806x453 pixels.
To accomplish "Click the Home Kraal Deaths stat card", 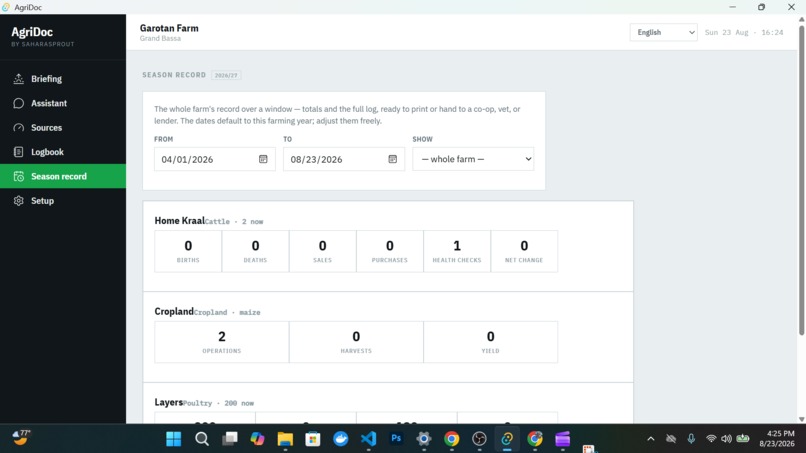I will coord(255,251).
